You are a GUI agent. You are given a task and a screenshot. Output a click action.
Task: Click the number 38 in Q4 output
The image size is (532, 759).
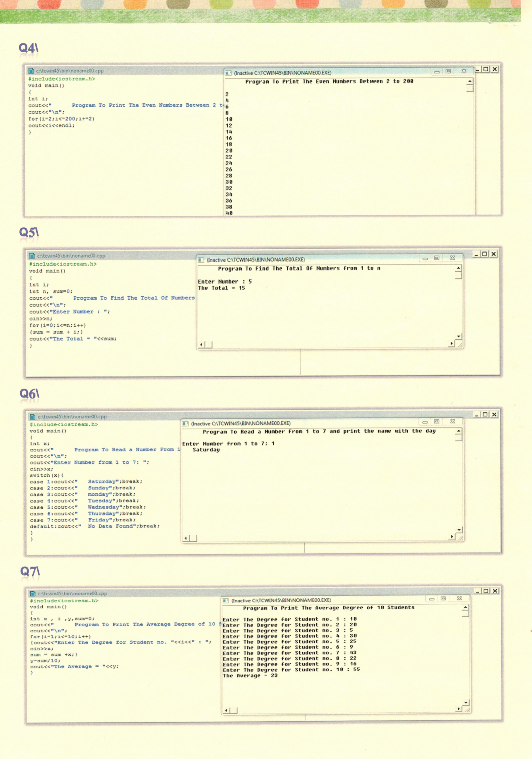tap(229, 207)
